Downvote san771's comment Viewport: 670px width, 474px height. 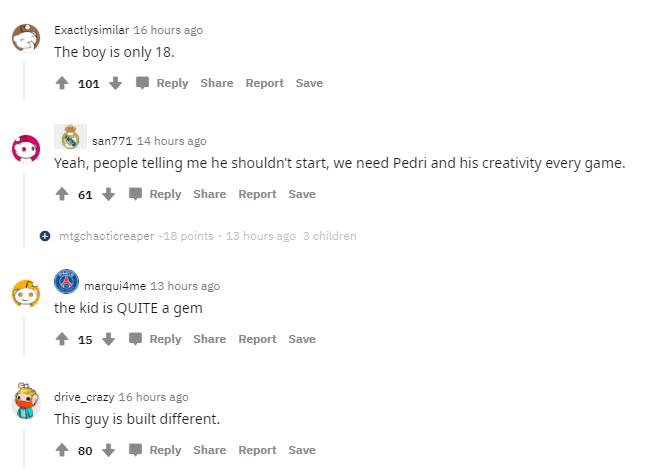(108, 194)
